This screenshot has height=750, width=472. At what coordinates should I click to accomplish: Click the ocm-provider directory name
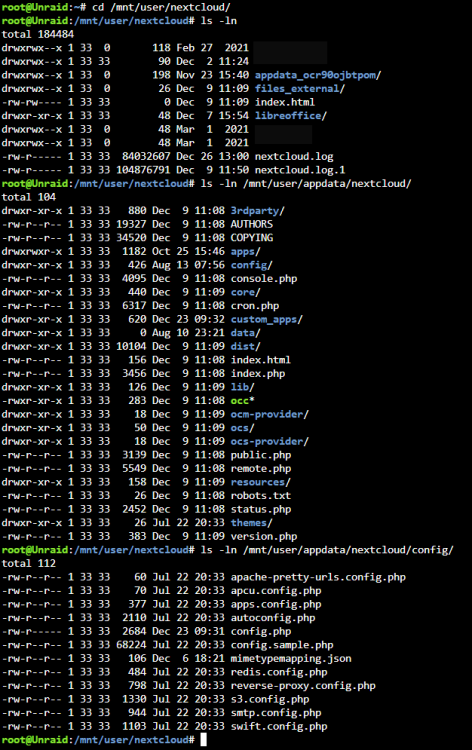pyautogui.click(x=269, y=414)
